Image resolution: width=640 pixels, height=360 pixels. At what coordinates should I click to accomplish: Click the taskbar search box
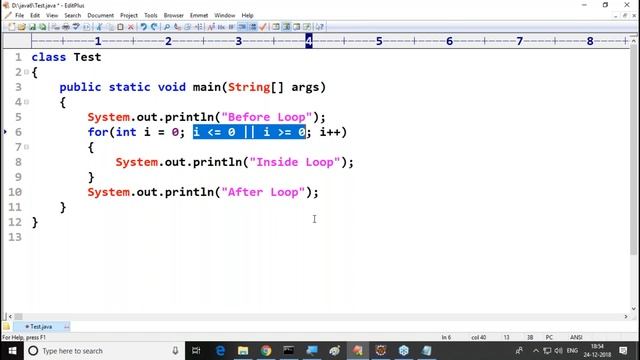(104, 351)
